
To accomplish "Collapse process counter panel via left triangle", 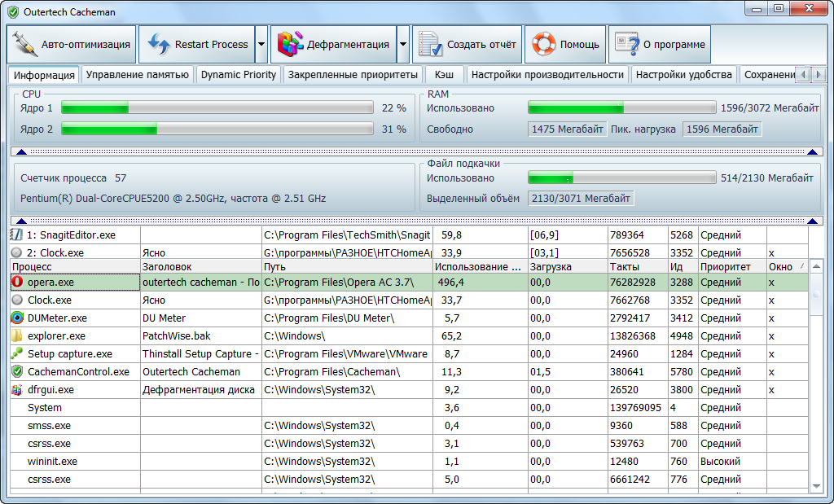I will point(21,221).
